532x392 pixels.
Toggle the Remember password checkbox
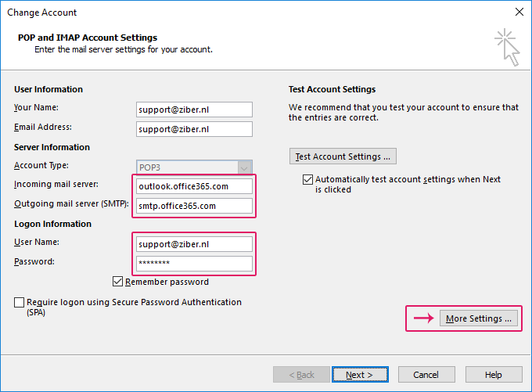click(117, 282)
